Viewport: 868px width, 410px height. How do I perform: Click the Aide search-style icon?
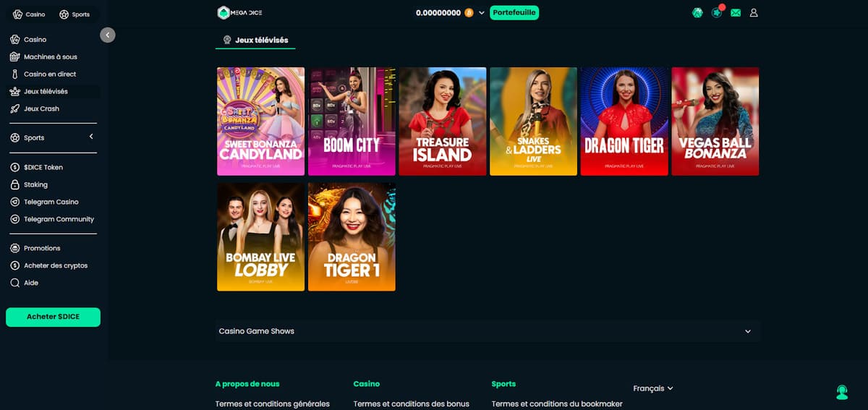(x=15, y=283)
